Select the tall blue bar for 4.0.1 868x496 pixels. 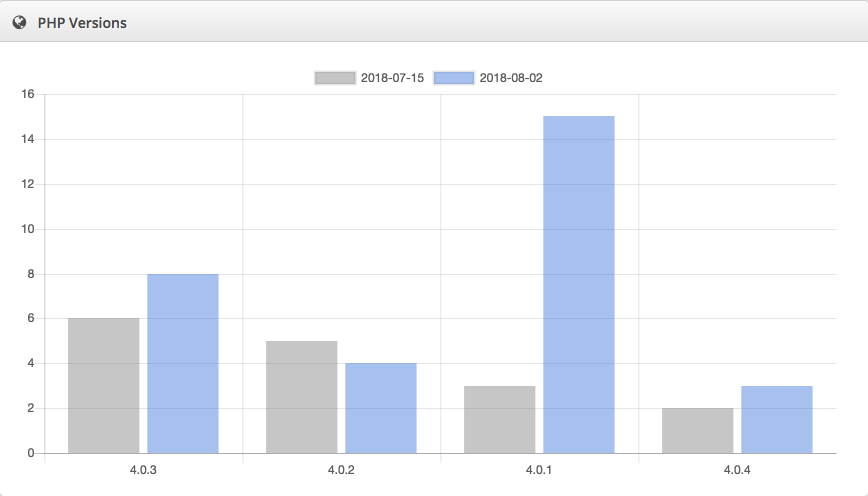pos(579,285)
